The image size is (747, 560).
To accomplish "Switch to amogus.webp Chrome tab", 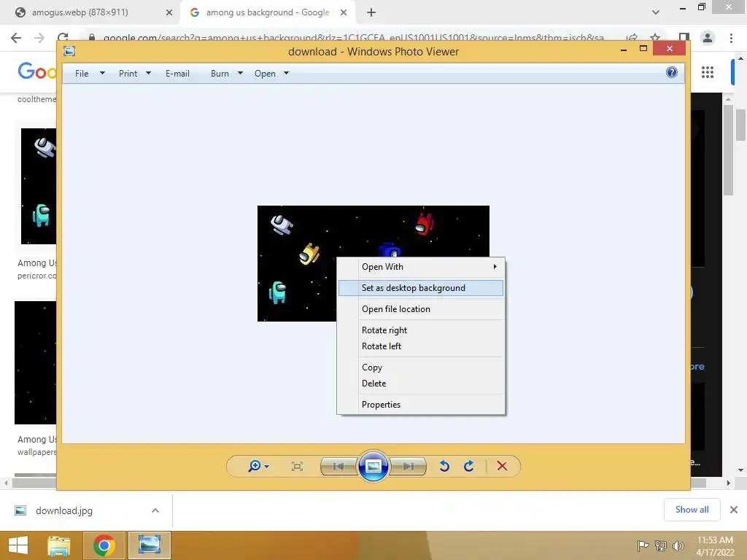I will tap(80, 12).
